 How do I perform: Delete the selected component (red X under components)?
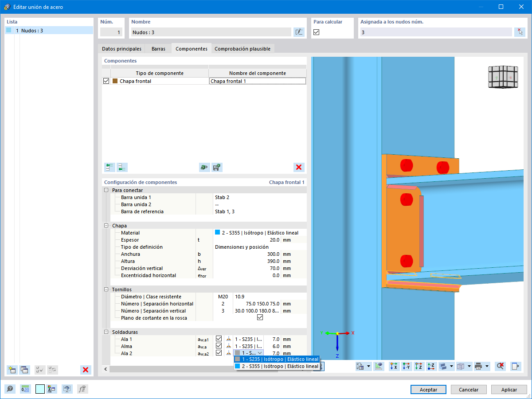pyautogui.click(x=299, y=167)
